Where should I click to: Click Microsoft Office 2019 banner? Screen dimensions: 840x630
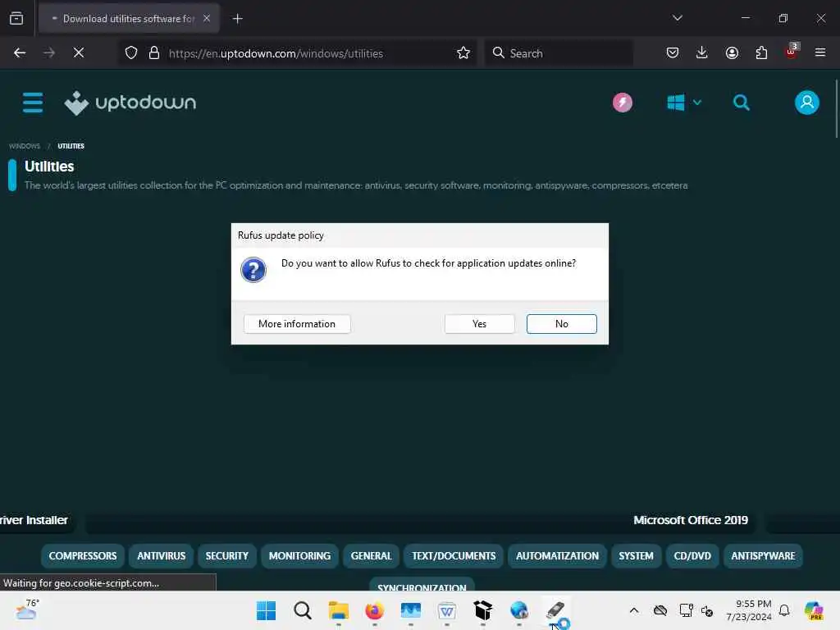(x=691, y=520)
